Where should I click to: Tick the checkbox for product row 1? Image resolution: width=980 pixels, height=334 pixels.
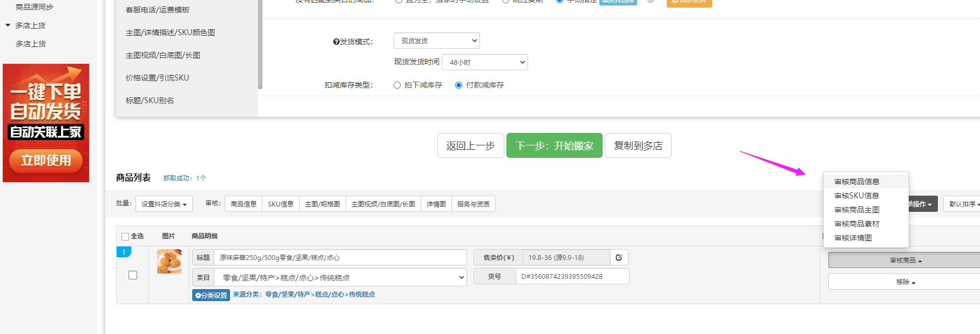[x=133, y=275]
